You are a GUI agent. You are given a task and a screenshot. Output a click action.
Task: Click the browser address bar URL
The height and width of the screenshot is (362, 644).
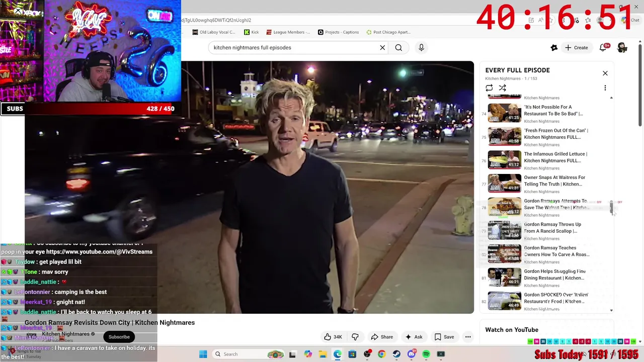tap(216, 20)
